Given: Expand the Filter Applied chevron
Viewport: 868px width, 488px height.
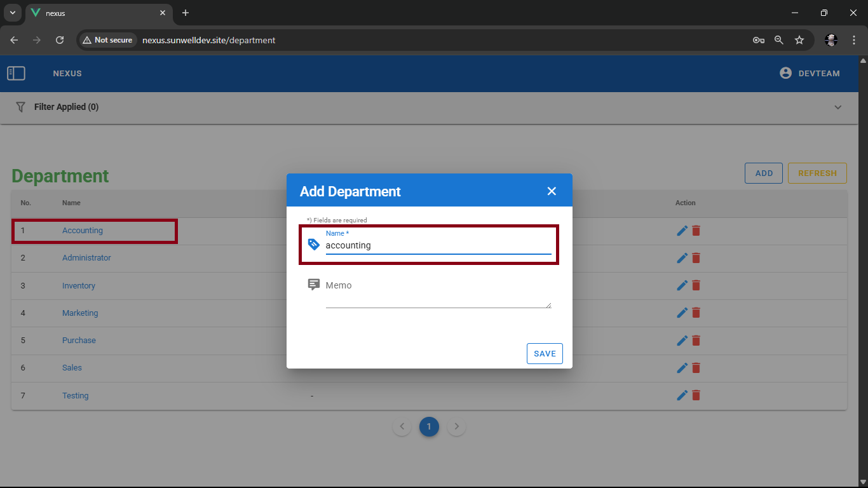Looking at the screenshot, I should (837, 107).
